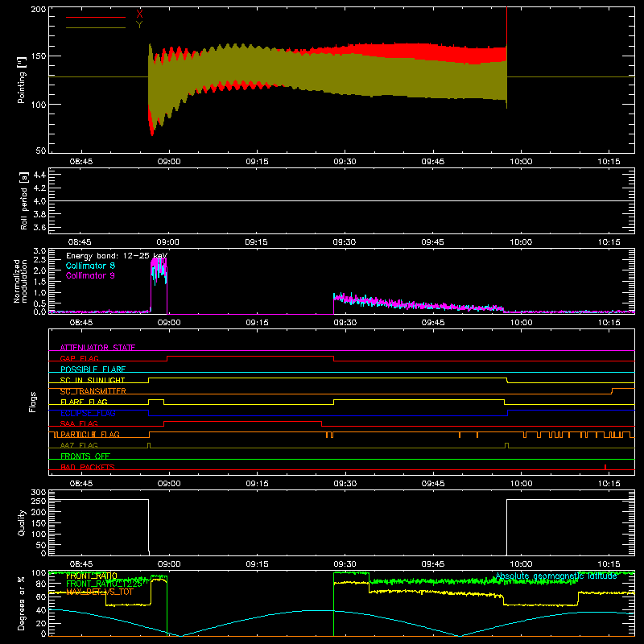Click the 200 tick on Pointing axis
The image size is (644, 644).
(x=39, y=10)
